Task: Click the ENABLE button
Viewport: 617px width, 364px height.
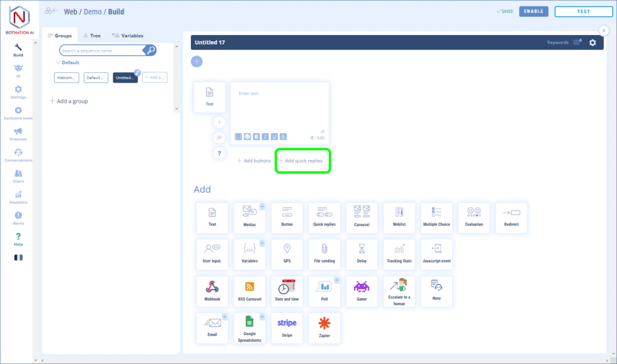Action: click(x=533, y=11)
